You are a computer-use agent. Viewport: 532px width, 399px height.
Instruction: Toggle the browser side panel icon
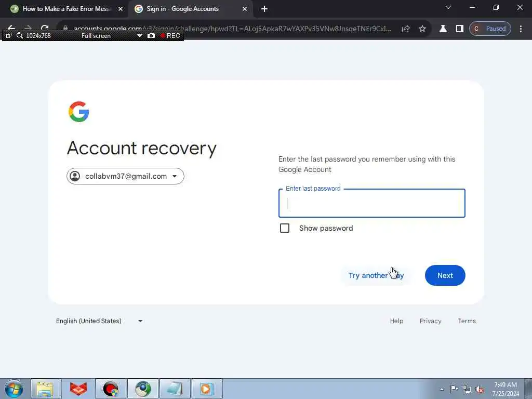(459, 29)
